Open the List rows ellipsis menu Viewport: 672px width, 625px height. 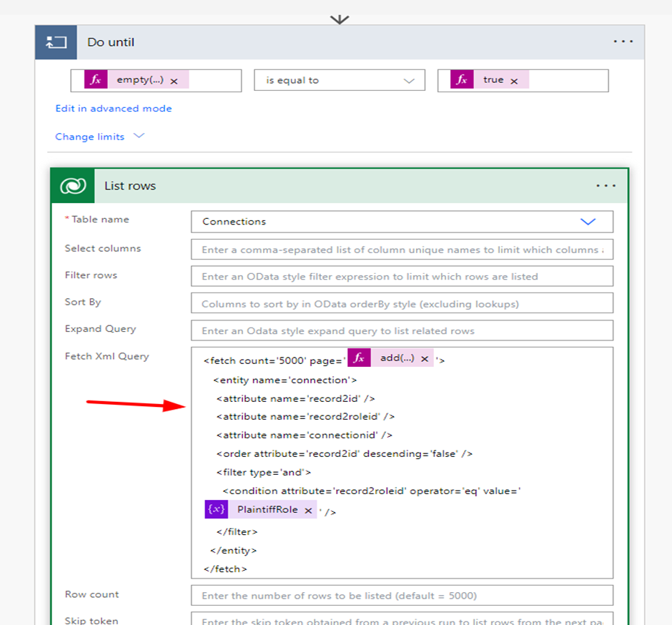606,186
